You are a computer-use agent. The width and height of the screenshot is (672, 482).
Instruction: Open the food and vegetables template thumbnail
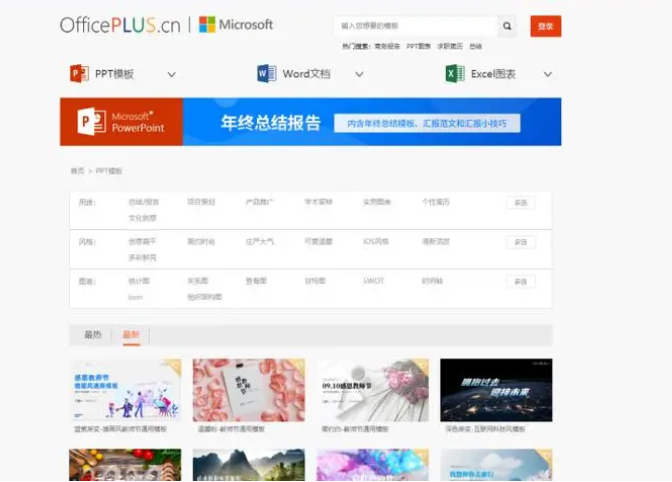(x=125, y=465)
